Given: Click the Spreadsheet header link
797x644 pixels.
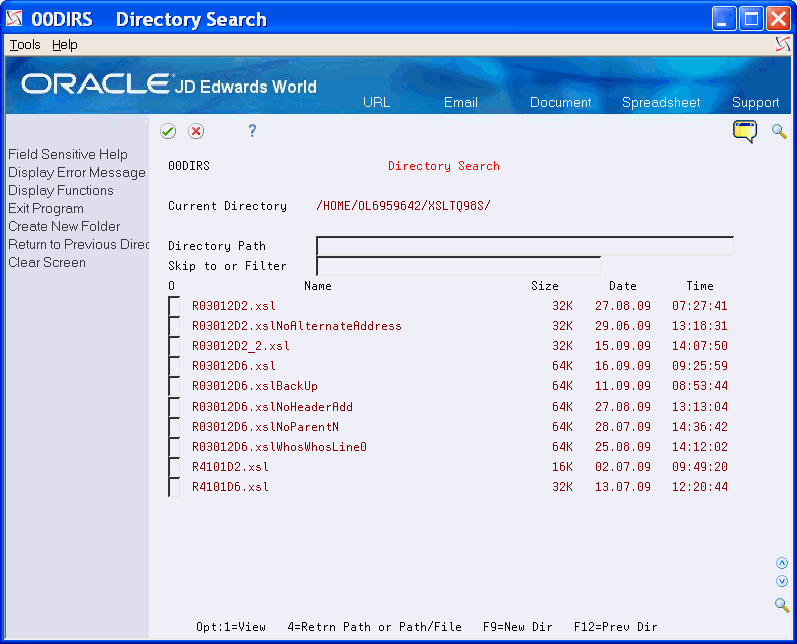Looking at the screenshot, I should 661,102.
